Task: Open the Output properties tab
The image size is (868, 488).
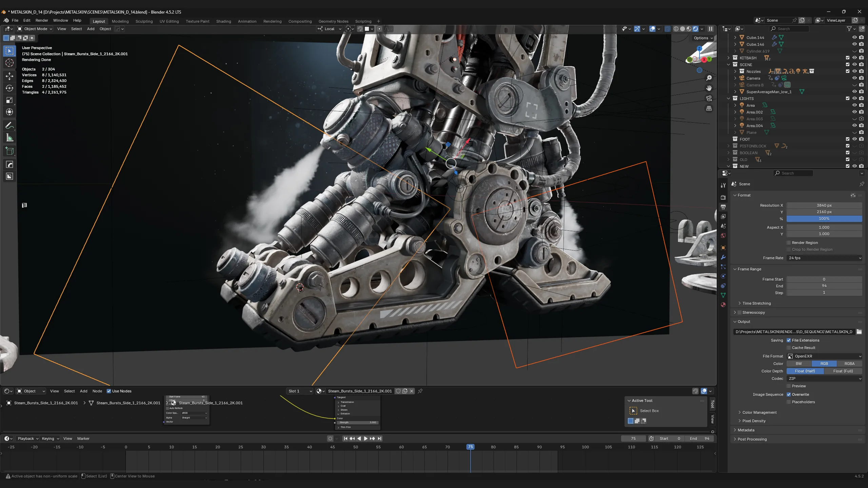Action: [x=723, y=207]
